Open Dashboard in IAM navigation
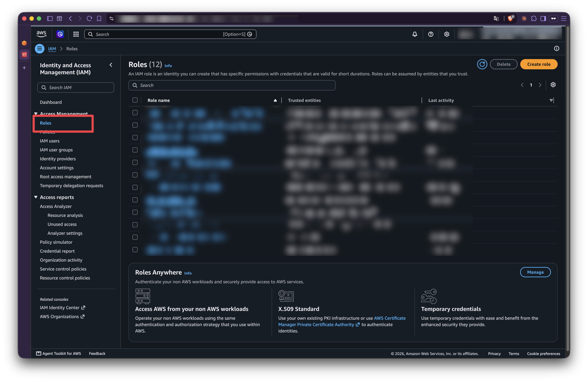The width and height of the screenshot is (588, 382). [x=51, y=102]
